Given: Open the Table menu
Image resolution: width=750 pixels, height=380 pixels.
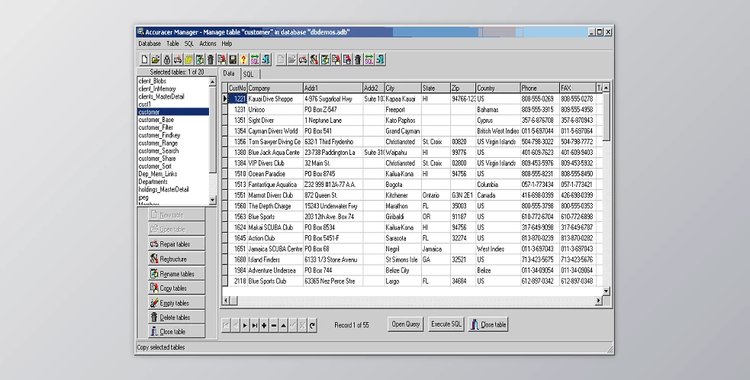Looking at the screenshot, I should pyautogui.click(x=172, y=44).
